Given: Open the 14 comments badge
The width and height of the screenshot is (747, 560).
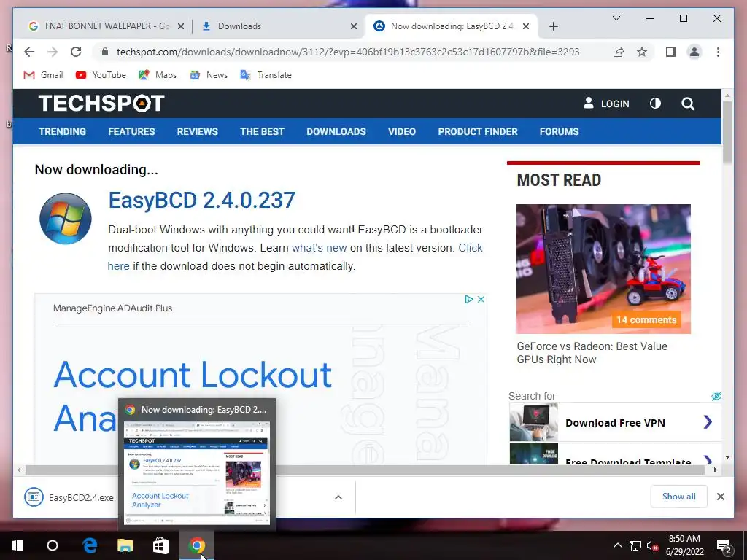Looking at the screenshot, I should coord(646,319).
